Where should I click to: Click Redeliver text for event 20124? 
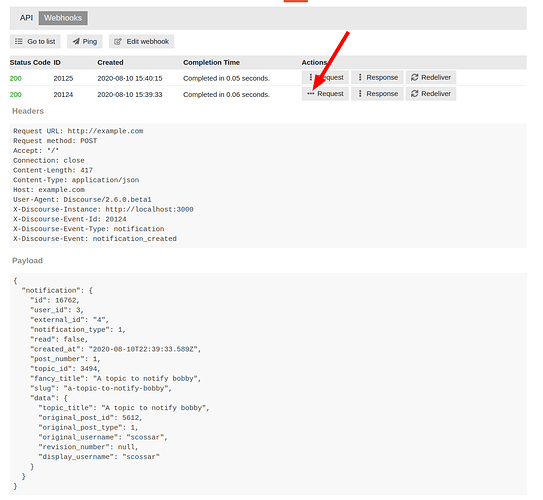coord(436,93)
